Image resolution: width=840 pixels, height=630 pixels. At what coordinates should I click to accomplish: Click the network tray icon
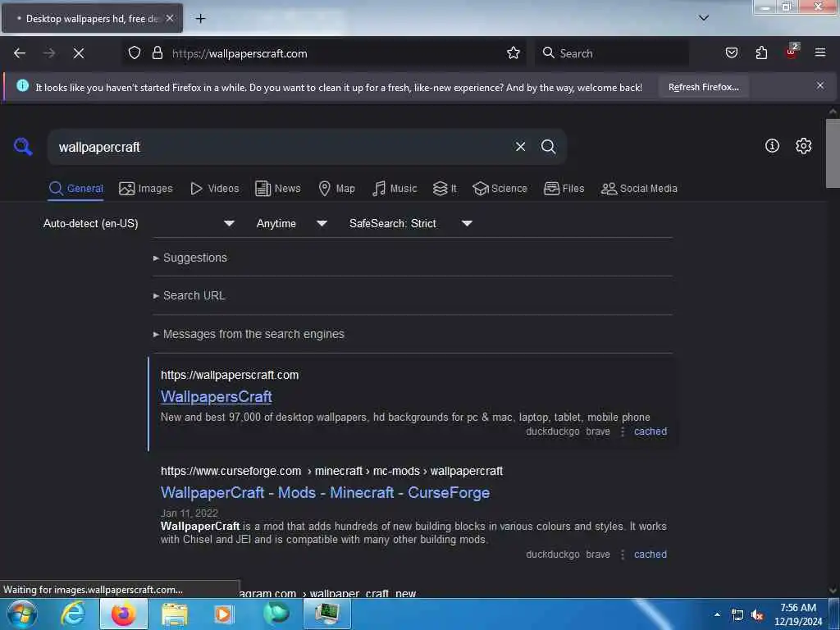(737, 615)
